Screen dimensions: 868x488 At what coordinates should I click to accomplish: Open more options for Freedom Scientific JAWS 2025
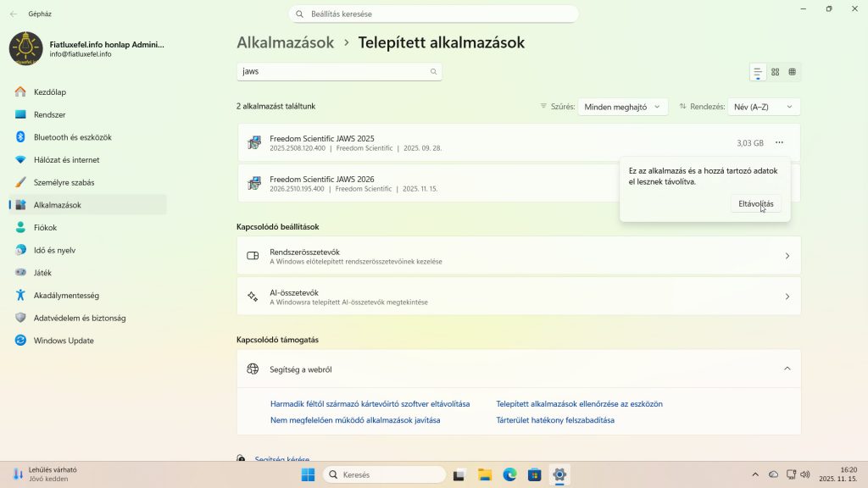point(779,143)
